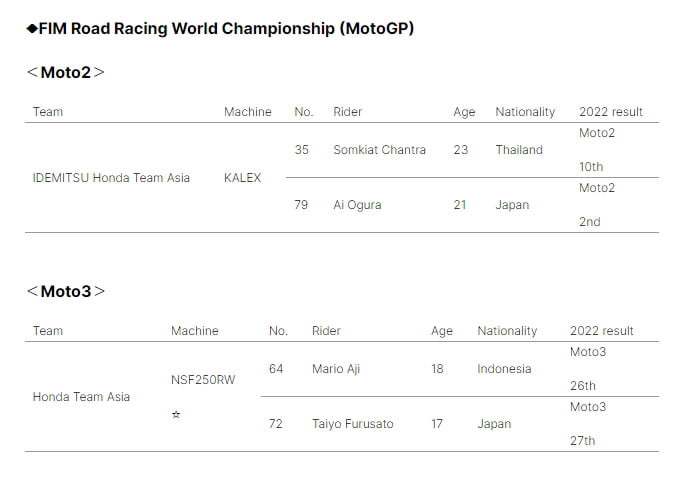This screenshot has height=498, width=684.
Task: Click the FIM Road Racing World Championship heading
Action: pyautogui.click(x=226, y=29)
